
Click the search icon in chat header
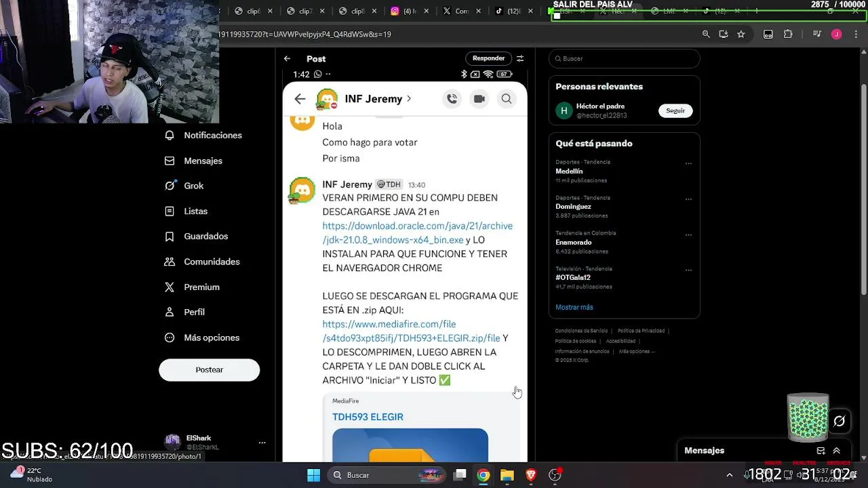(x=507, y=99)
